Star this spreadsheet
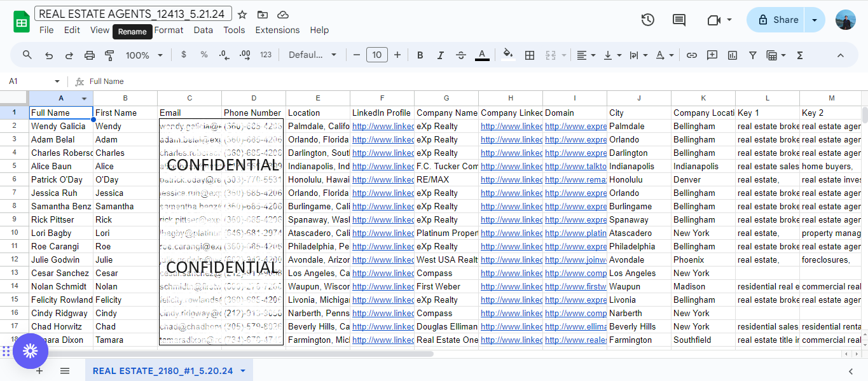868x381 pixels. click(242, 15)
